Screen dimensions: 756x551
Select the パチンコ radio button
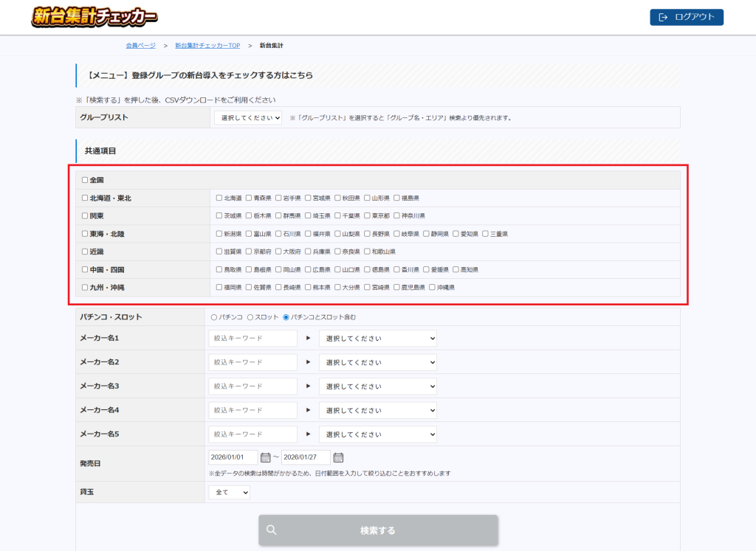pos(214,317)
